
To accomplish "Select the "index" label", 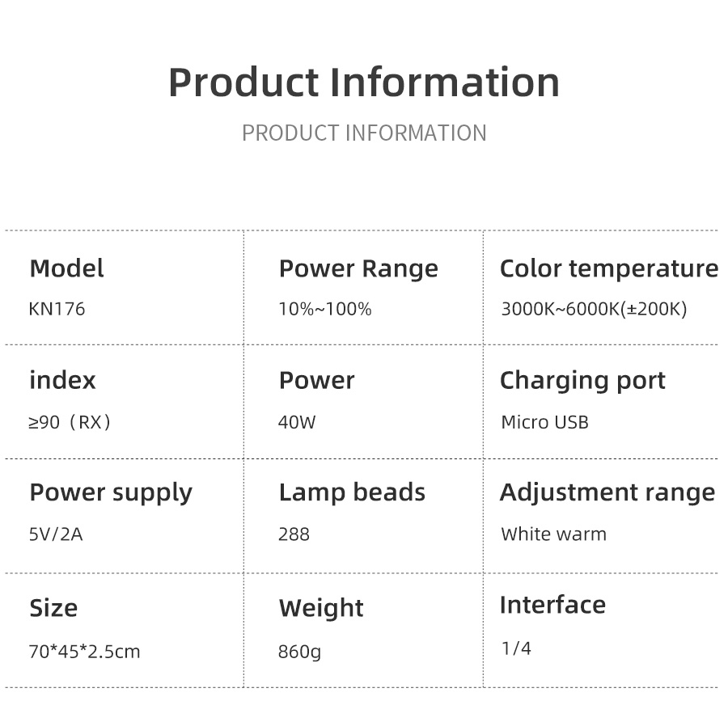I will pyautogui.click(x=62, y=380).
